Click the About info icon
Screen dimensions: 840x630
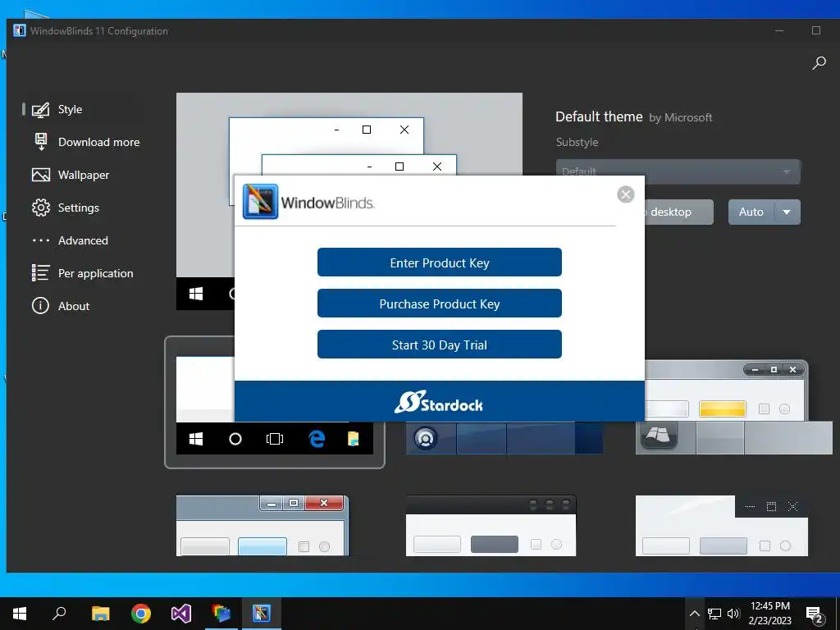[x=41, y=306]
